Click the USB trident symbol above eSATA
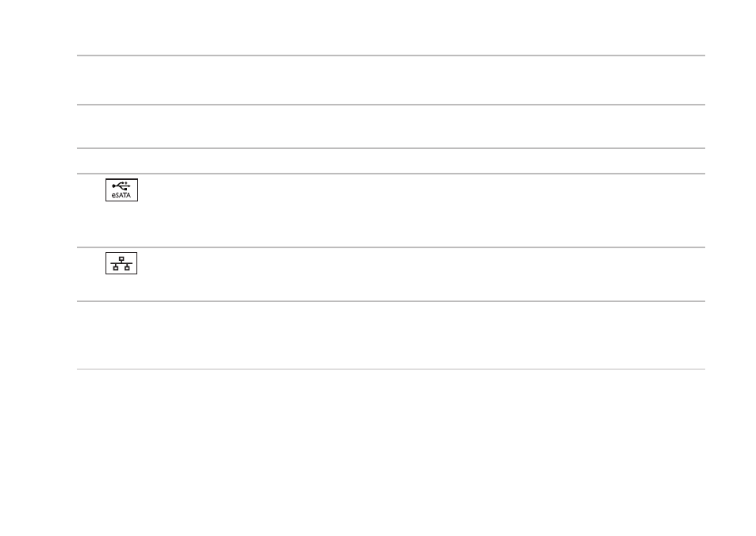 (x=121, y=186)
